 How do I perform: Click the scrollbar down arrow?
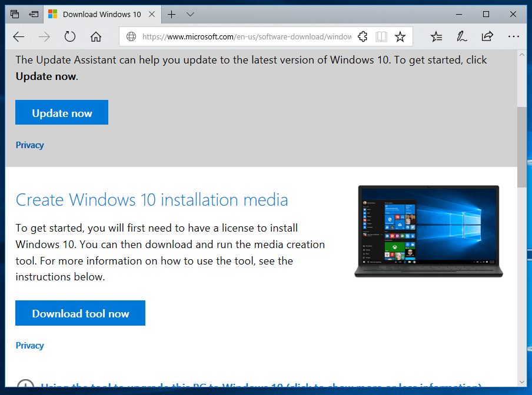pyautogui.click(x=522, y=382)
